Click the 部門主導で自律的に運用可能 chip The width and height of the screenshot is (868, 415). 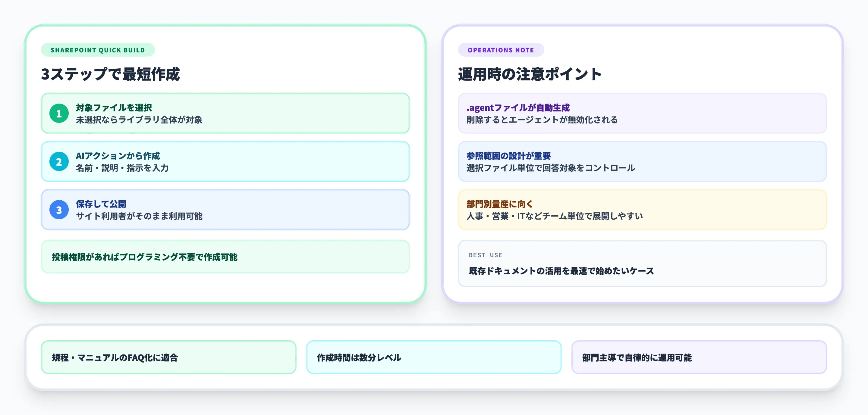699,358
